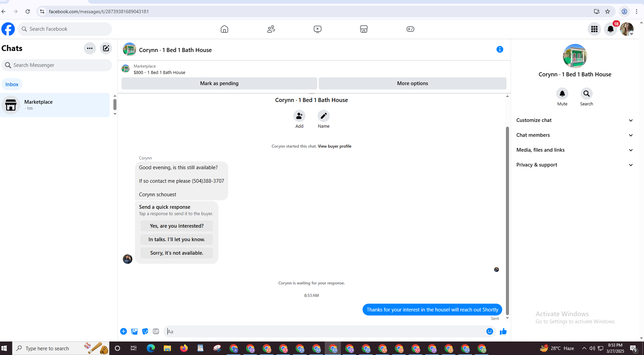This screenshot has width=644, height=355.
Task: Open the Facebook menu grid icon
Action: tap(594, 29)
